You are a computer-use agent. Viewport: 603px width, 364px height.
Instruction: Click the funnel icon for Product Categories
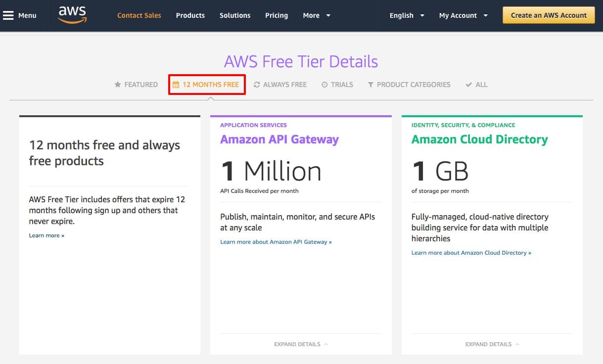371,85
